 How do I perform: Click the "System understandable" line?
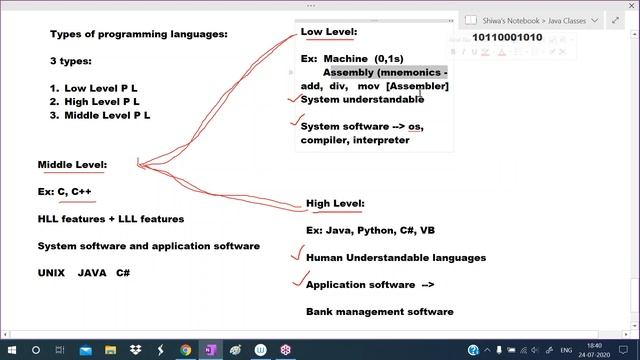pyautogui.click(x=362, y=100)
